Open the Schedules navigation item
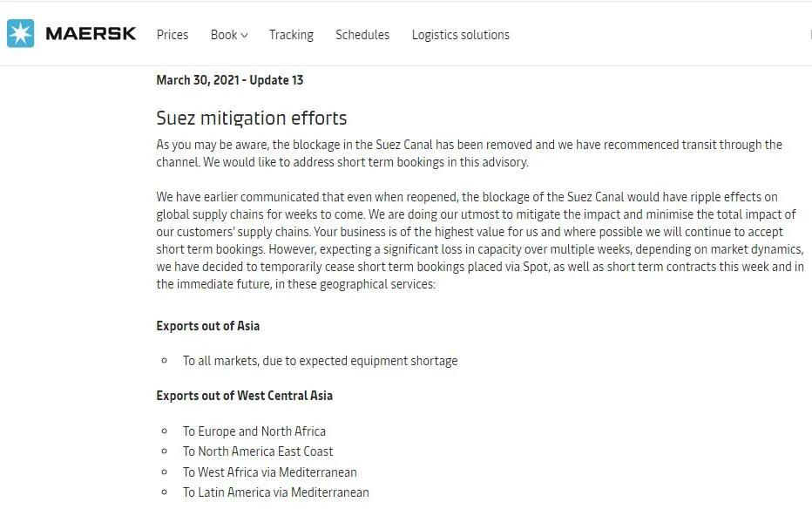Screen dimensions: 812x509 362,35
